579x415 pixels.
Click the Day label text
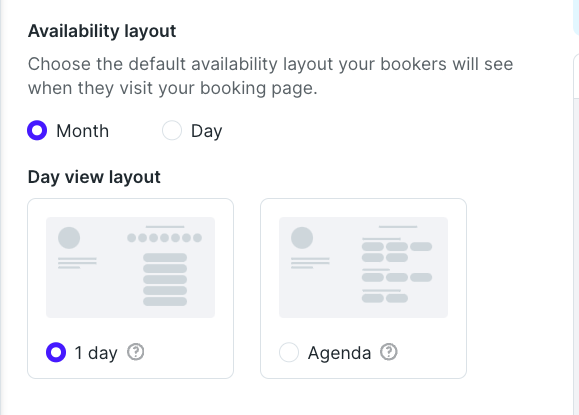point(206,132)
